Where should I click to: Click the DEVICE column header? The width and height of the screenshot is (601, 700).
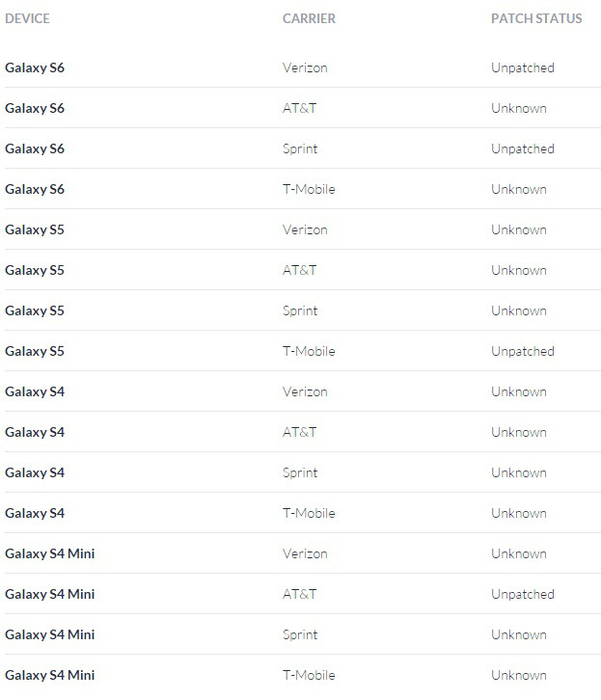(27, 18)
